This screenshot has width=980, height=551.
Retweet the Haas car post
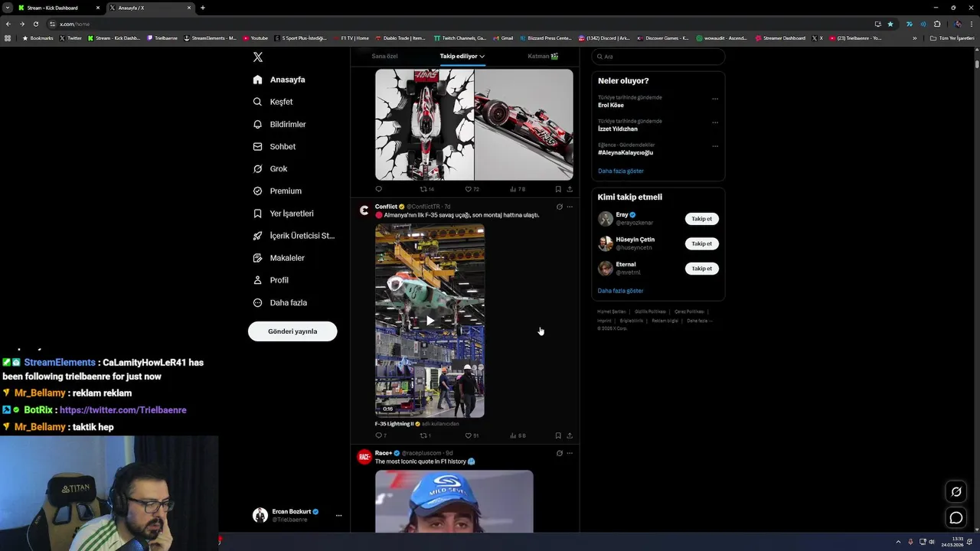[426, 189]
